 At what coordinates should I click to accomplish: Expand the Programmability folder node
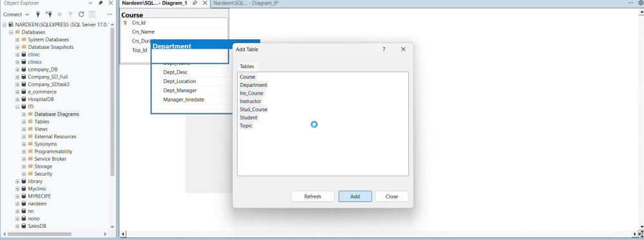(x=24, y=151)
